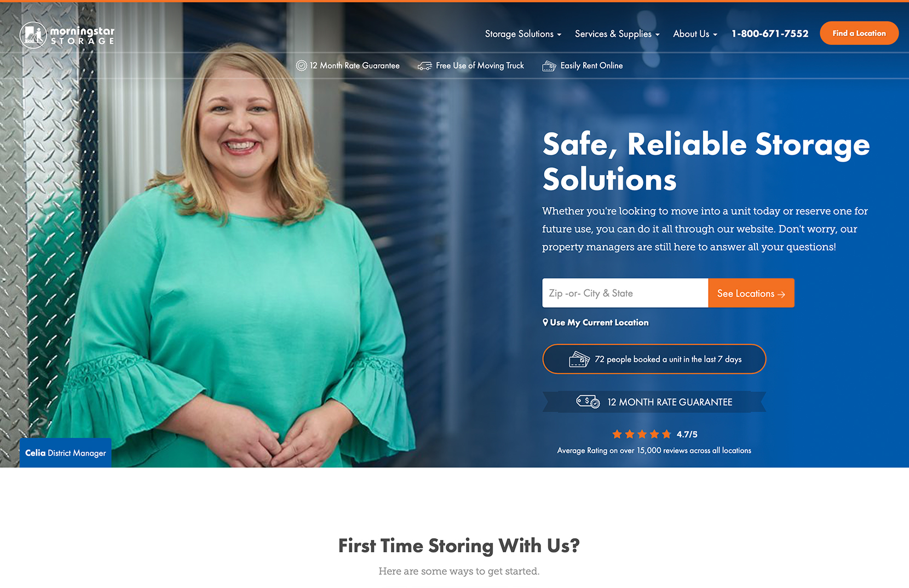The height and width of the screenshot is (588, 909).
Task: Open the Services & Supplies dropdown
Action: tap(617, 34)
